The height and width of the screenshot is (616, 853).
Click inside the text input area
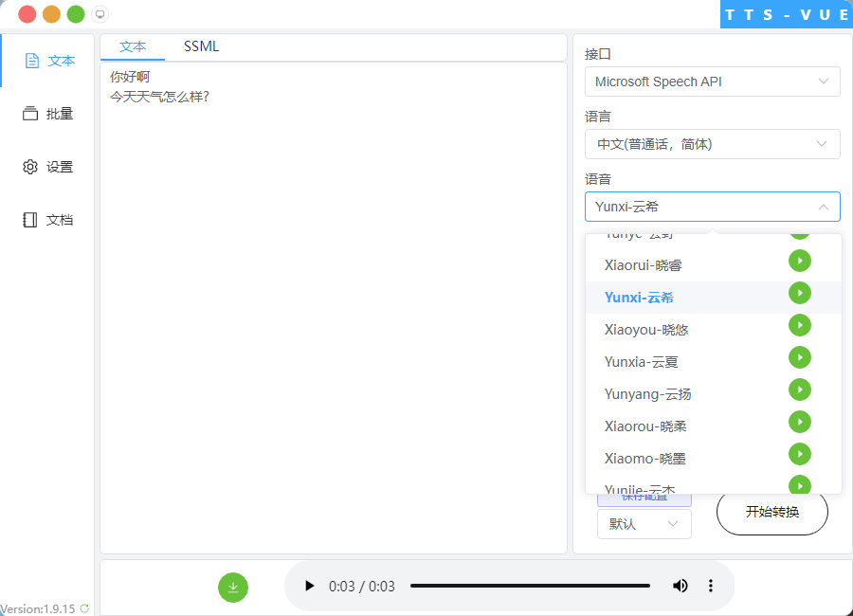point(332,313)
